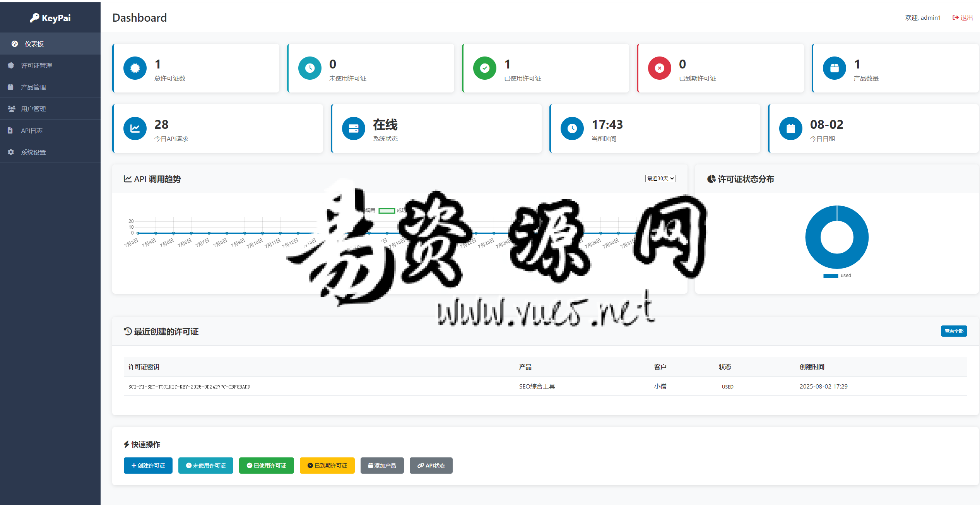Image resolution: width=980 pixels, height=505 pixels.
Task: Click the USED status badge
Action: coord(727,387)
